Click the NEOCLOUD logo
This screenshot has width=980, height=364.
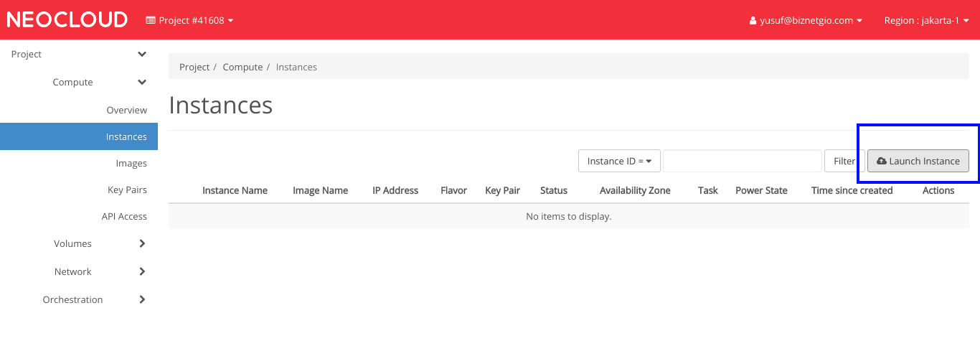tap(67, 20)
